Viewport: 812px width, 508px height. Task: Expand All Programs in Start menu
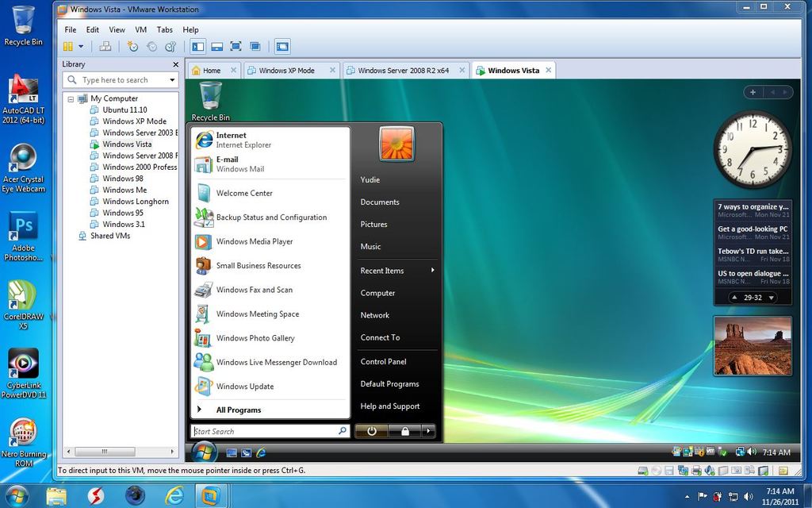270,410
